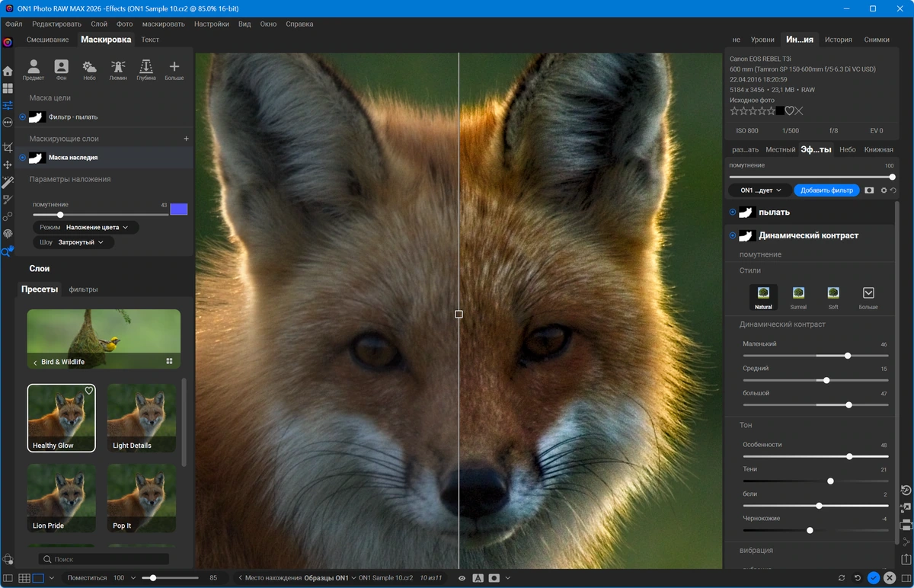914x588 pixels.
Task: Toggle visibility of Фильтр - пылать mask
Action: pyautogui.click(x=22, y=117)
